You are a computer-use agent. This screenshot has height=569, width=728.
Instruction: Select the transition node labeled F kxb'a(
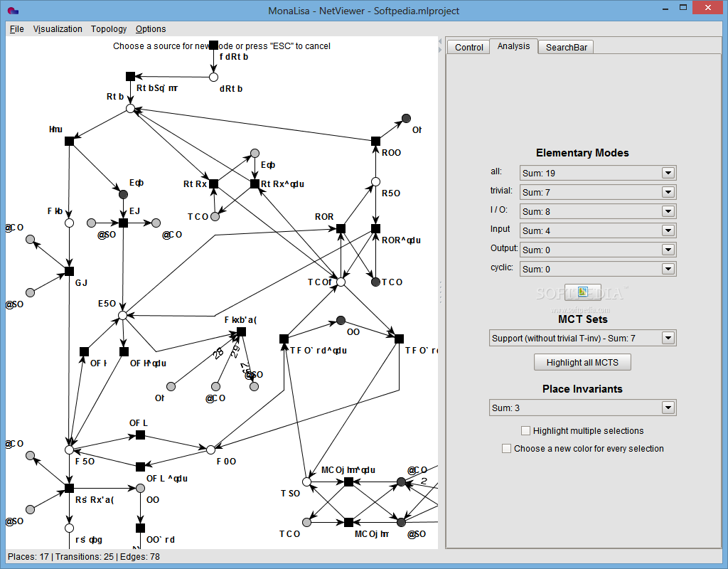pos(242,331)
